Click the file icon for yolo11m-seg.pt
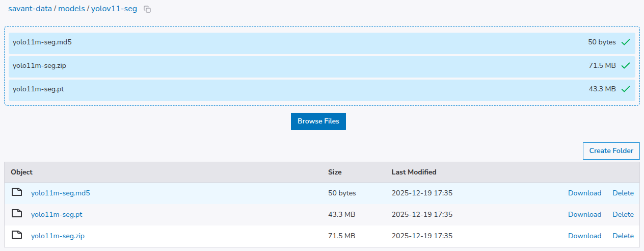644x251 pixels. [x=17, y=214]
